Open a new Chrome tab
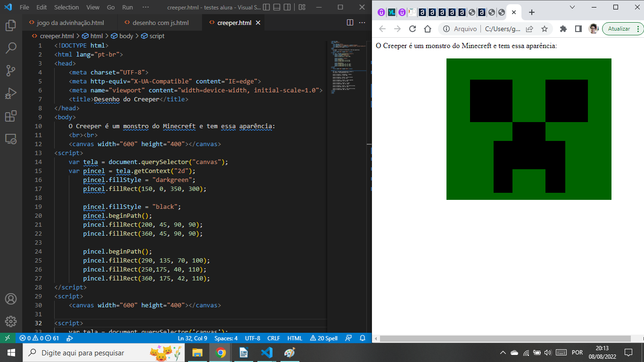The width and height of the screenshot is (644, 362). coord(532,13)
